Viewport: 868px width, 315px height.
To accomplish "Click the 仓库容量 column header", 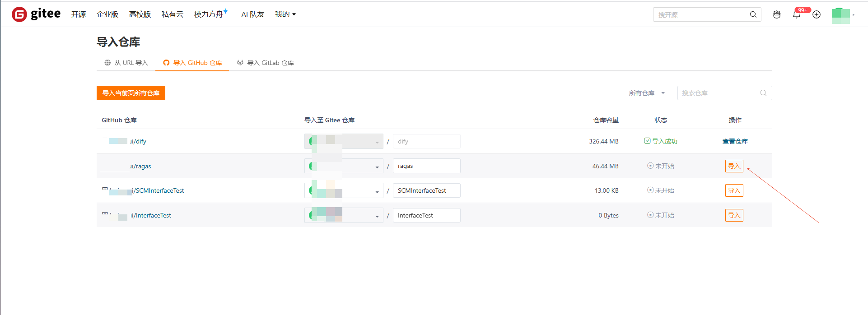I will click(x=606, y=120).
